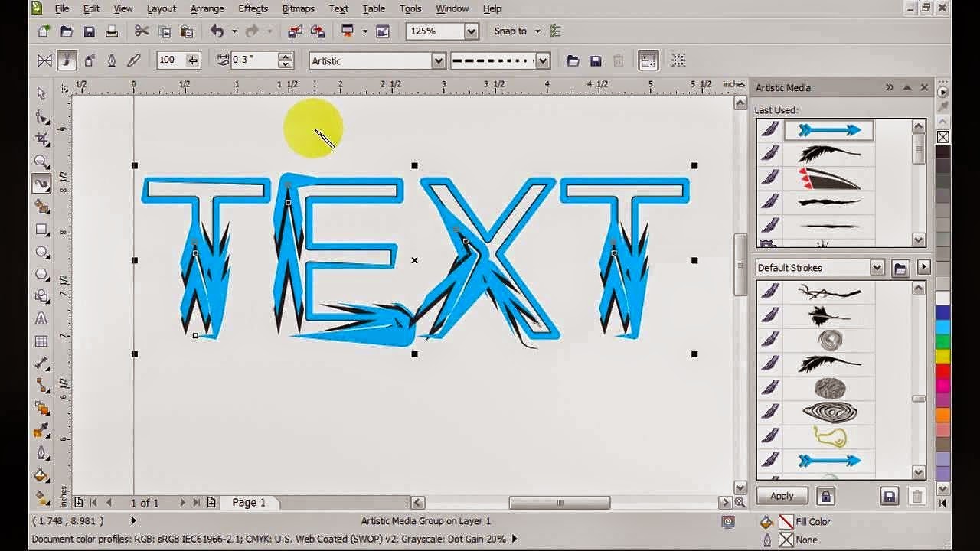Click the Apply button
The height and width of the screenshot is (551, 980).
pyautogui.click(x=782, y=496)
